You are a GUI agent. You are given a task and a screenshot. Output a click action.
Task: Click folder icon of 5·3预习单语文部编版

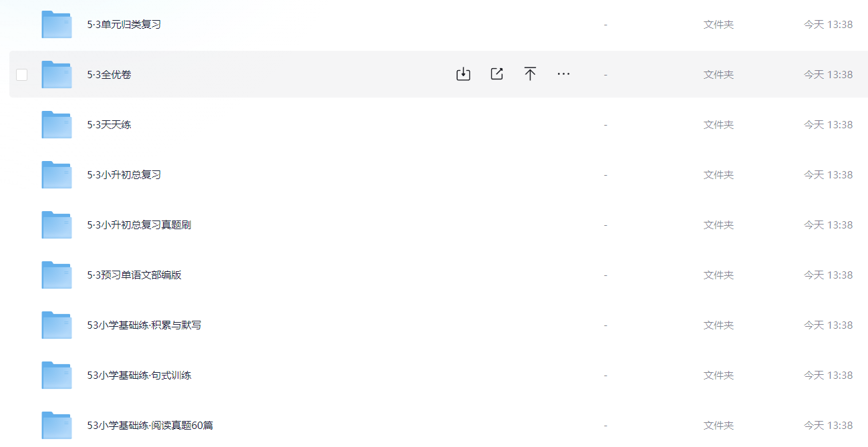click(57, 275)
